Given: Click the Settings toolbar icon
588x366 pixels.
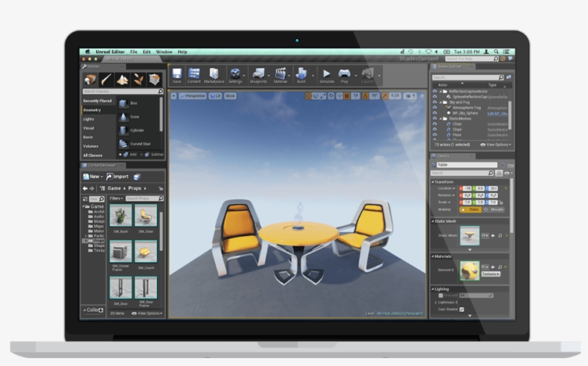Looking at the screenshot, I should point(235,73).
